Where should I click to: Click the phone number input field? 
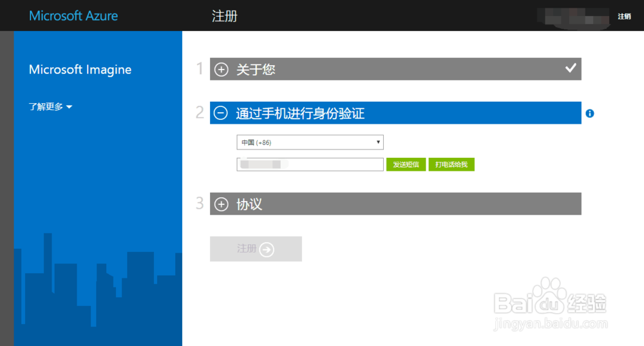(310, 164)
